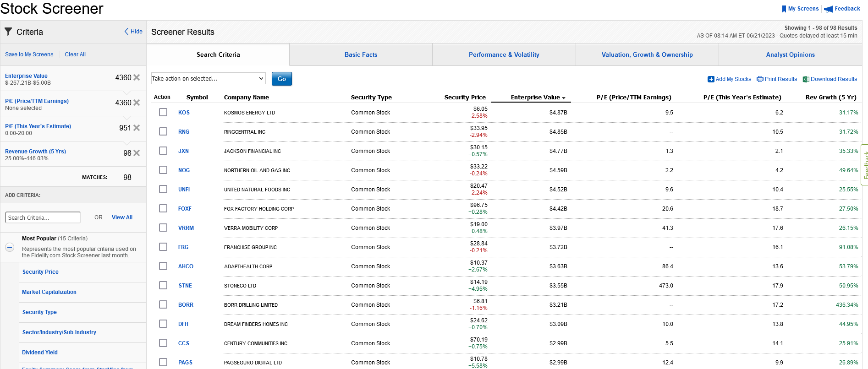Viewport: 868px width, 369px height.
Task: Remove the Revenue Growth 5 Yrs criterion
Action: (137, 153)
